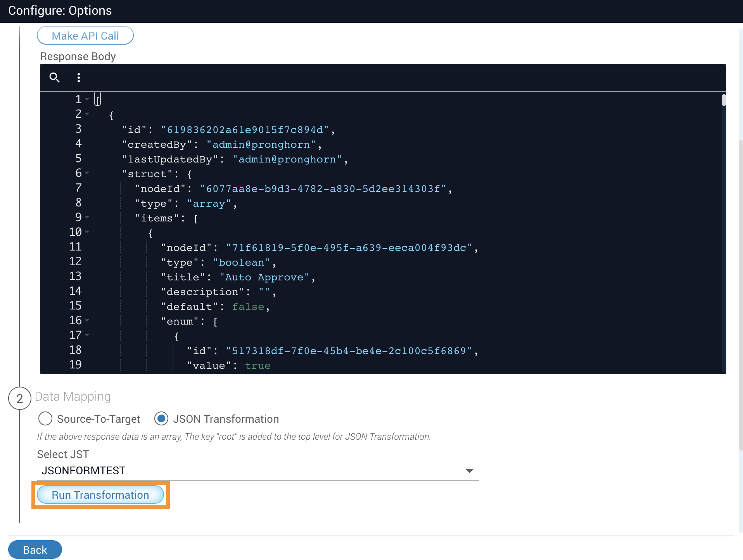Click the page's right-side vertical scrollbar
The image size is (743, 560).
coord(741,295)
